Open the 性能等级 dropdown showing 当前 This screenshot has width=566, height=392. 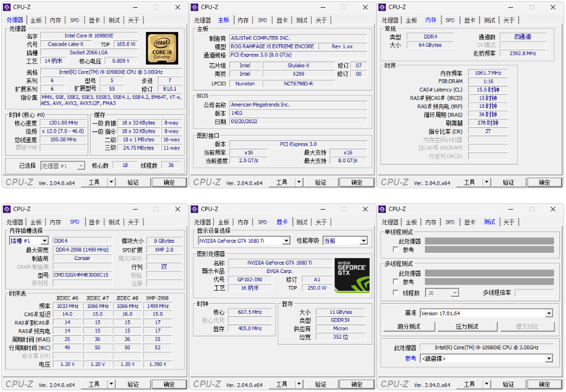(x=363, y=241)
